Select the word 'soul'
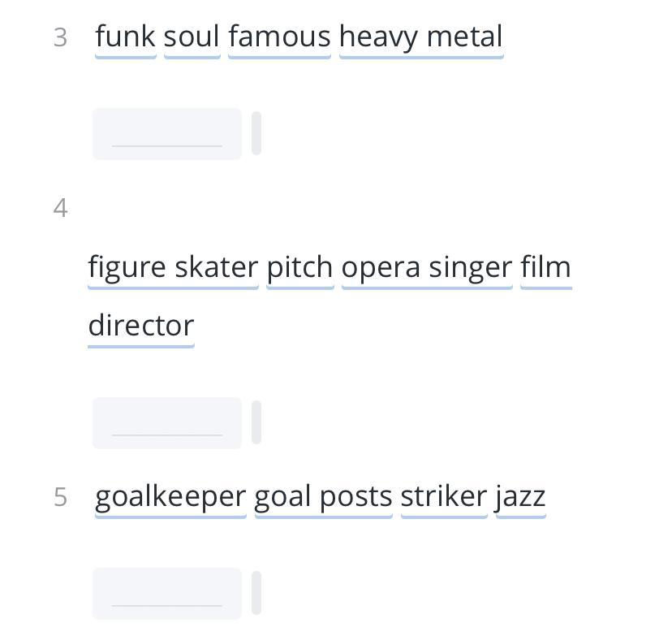The width and height of the screenshot is (672, 640). coord(192,37)
